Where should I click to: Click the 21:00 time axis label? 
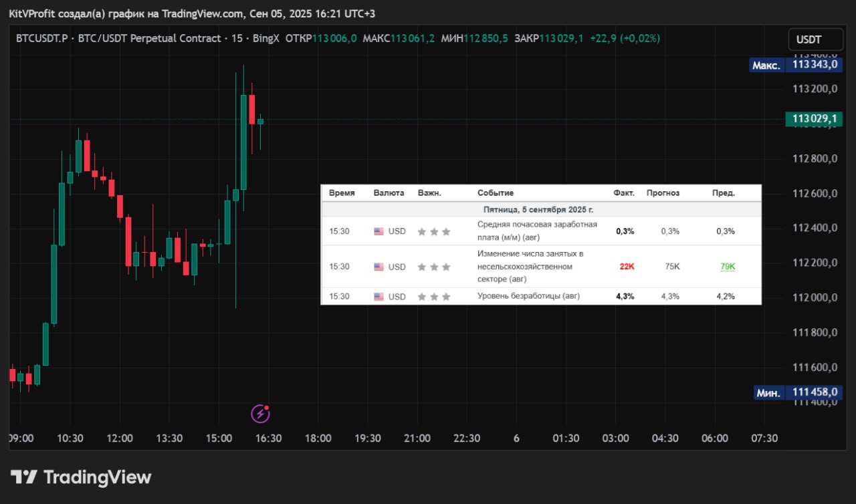coord(417,438)
